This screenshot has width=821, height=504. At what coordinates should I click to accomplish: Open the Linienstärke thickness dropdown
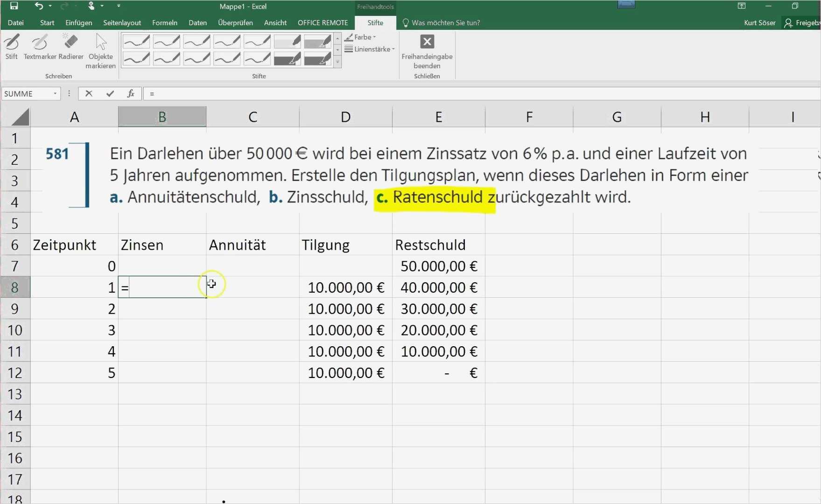point(370,49)
